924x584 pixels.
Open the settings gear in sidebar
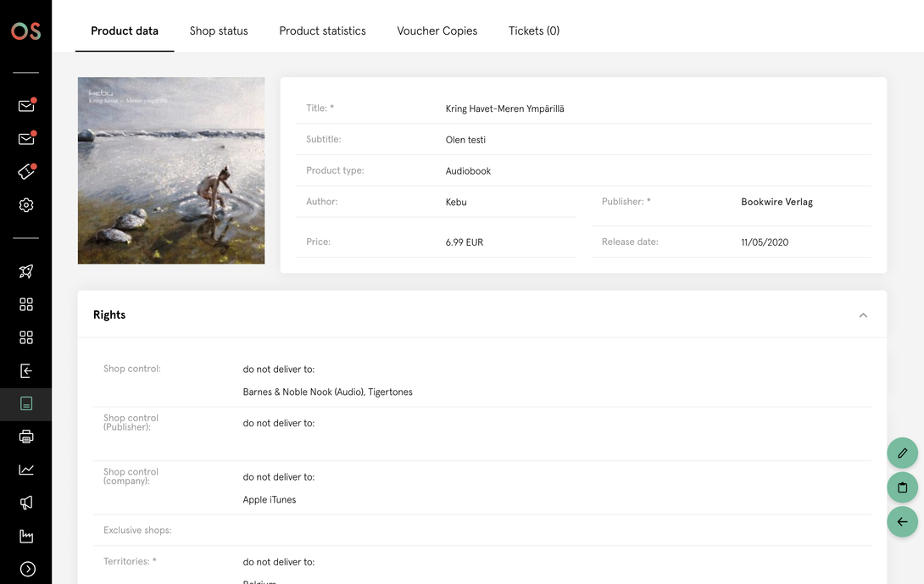[x=26, y=205]
